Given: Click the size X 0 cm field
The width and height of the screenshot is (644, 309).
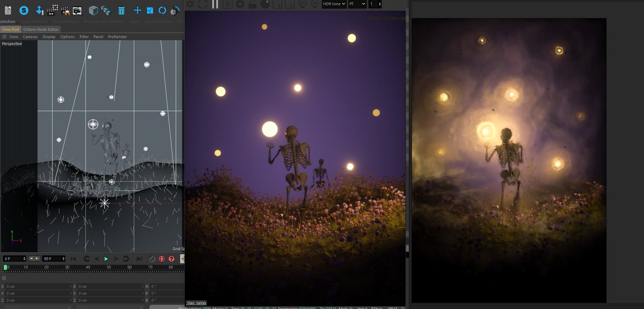Looking at the screenshot, I should pyautogui.click(x=110, y=286).
